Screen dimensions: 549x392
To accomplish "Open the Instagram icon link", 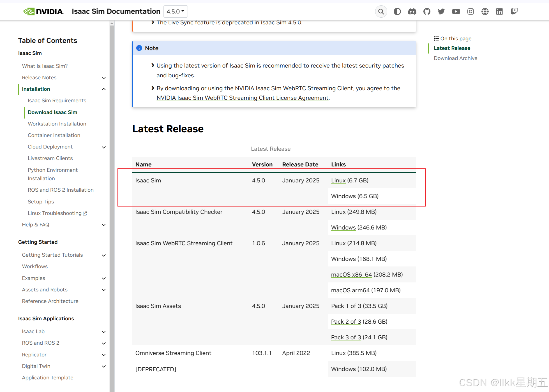I will [x=470, y=11].
